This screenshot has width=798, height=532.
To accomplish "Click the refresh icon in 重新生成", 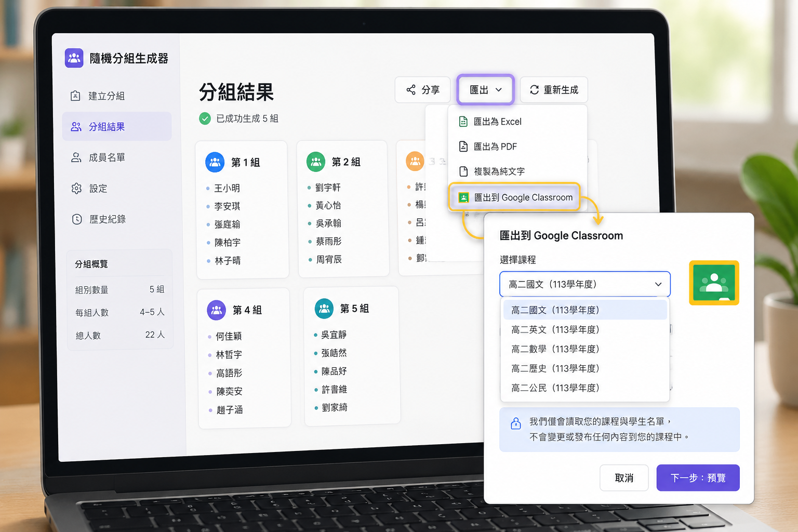I will pos(534,90).
